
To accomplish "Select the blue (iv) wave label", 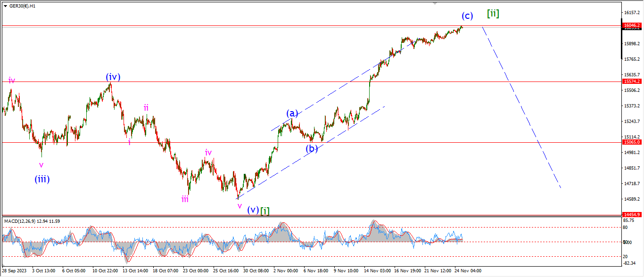I will [x=112, y=77].
